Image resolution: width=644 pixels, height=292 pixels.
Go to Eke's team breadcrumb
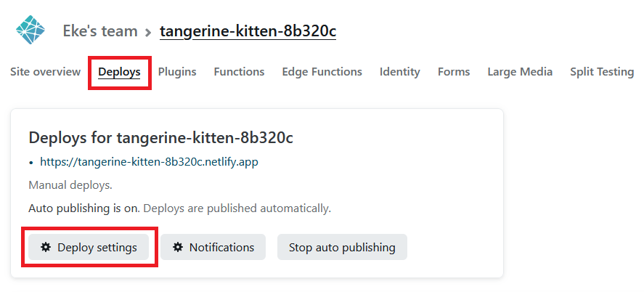click(x=99, y=31)
